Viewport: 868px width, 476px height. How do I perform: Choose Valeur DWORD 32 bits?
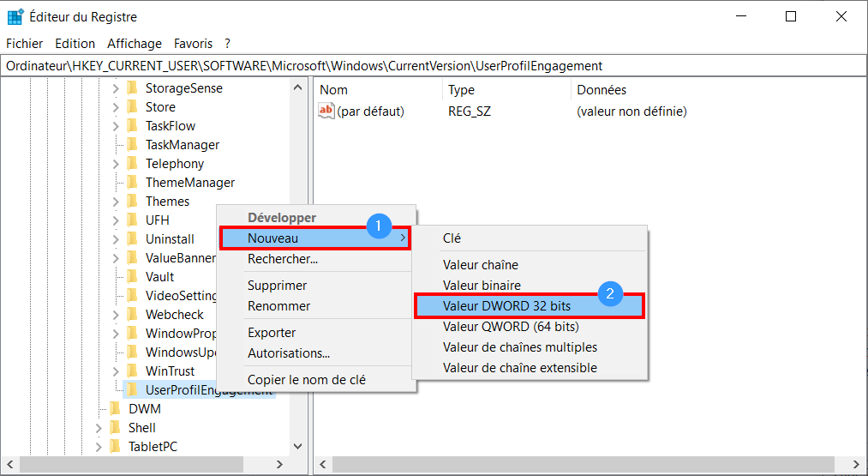[x=530, y=305]
